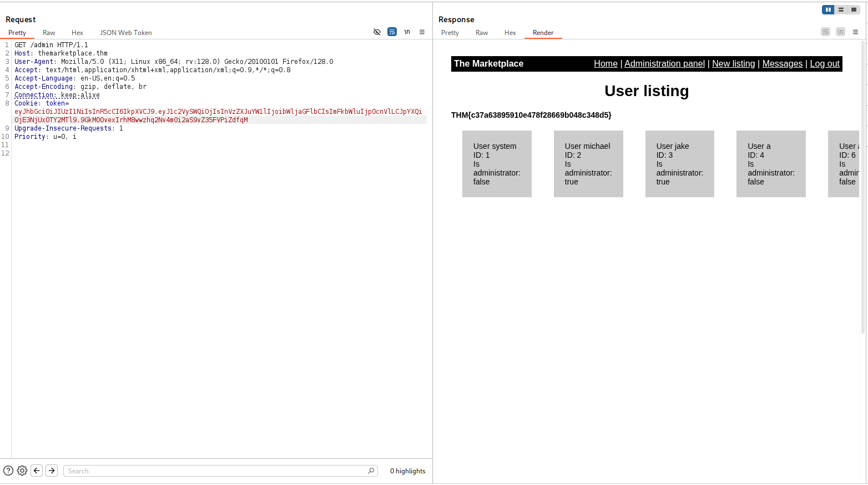
Task: Open the New listing link
Action: (x=733, y=64)
